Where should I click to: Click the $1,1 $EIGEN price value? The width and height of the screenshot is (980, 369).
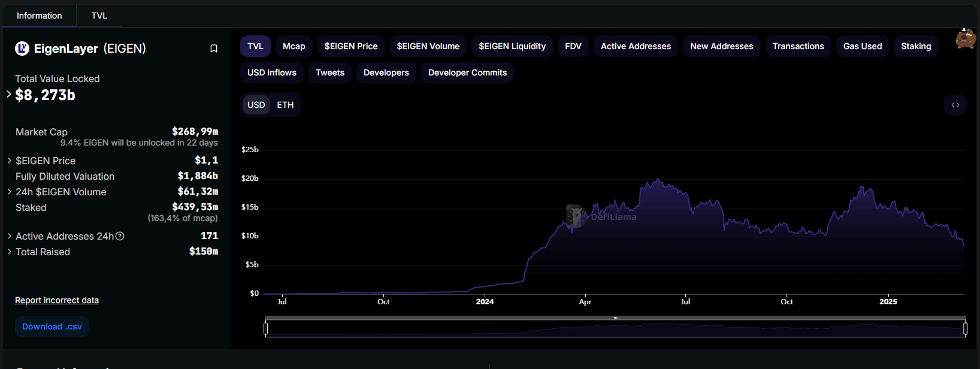coord(207,161)
